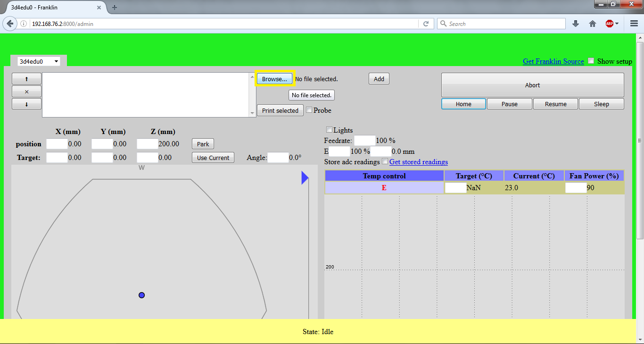This screenshot has height=344, width=644.
Task: Click the down arrow queue button
Action: click(x=26, y=104)
